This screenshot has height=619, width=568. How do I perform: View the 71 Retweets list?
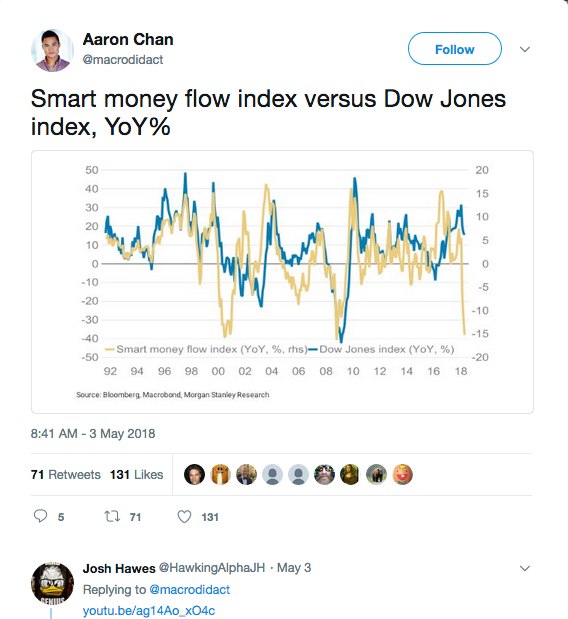pyautogui.click(x=66, y=475)
